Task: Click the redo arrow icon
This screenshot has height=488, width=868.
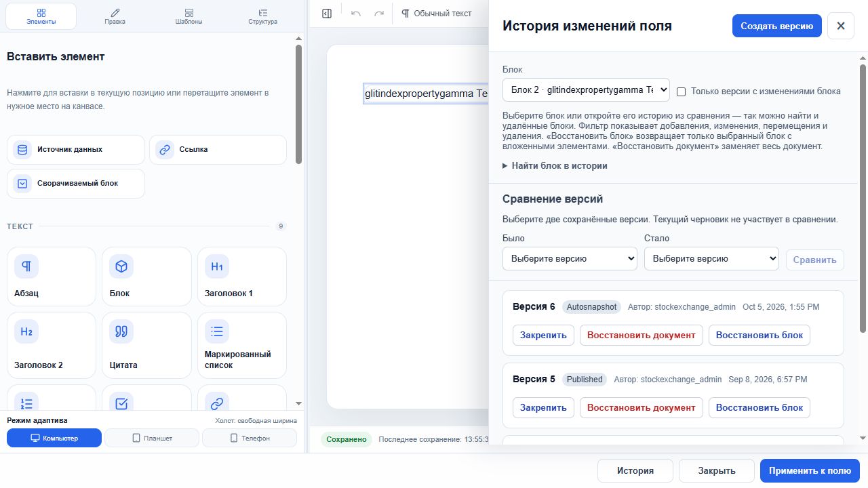Action: (379, 14)
